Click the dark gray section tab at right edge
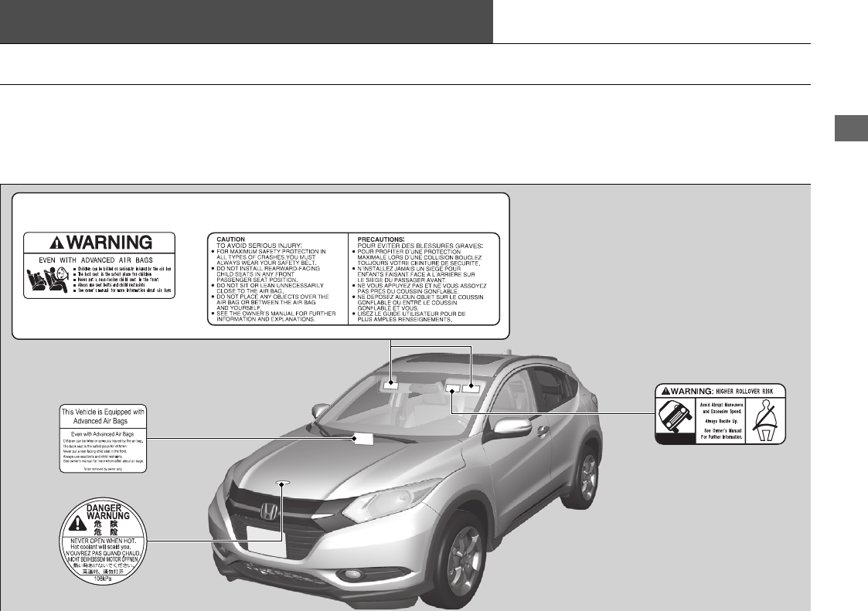This screenshot has width=868, height=611. pos(852,128)
